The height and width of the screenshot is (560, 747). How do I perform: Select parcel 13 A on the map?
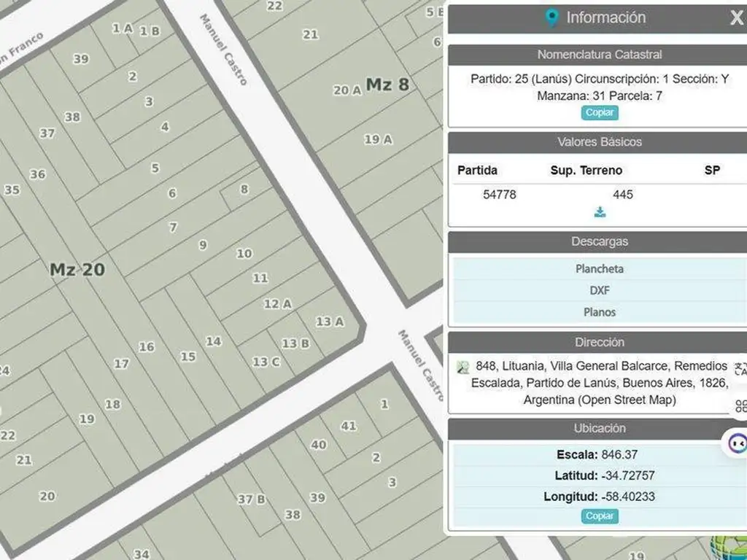coord(330,322)
